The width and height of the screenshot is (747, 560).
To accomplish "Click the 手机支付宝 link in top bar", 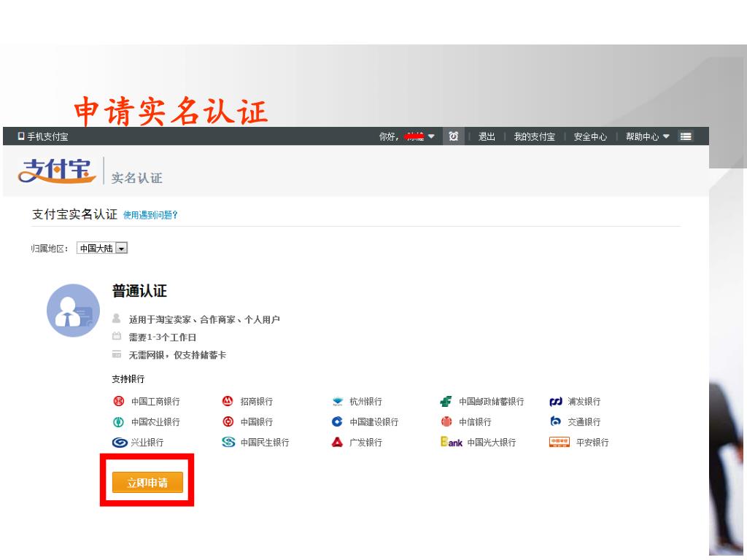I will pos(47,136).
